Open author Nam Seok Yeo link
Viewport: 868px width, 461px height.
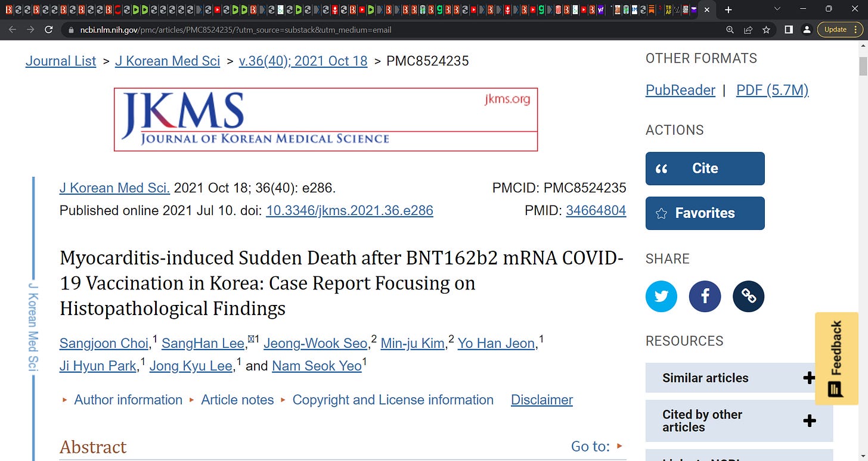pyautogui.click(x=317, y=366)
